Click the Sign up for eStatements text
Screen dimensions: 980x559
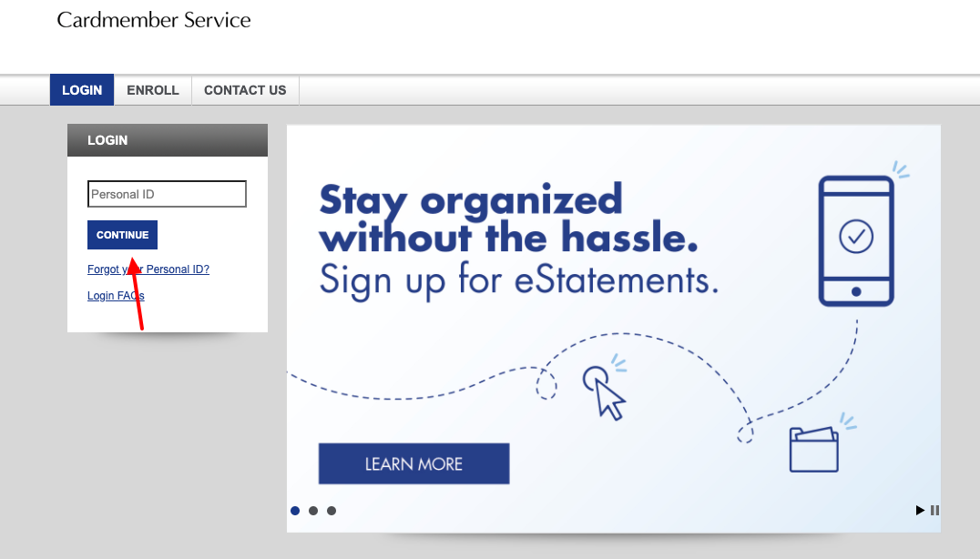click(x=518, y=279)
